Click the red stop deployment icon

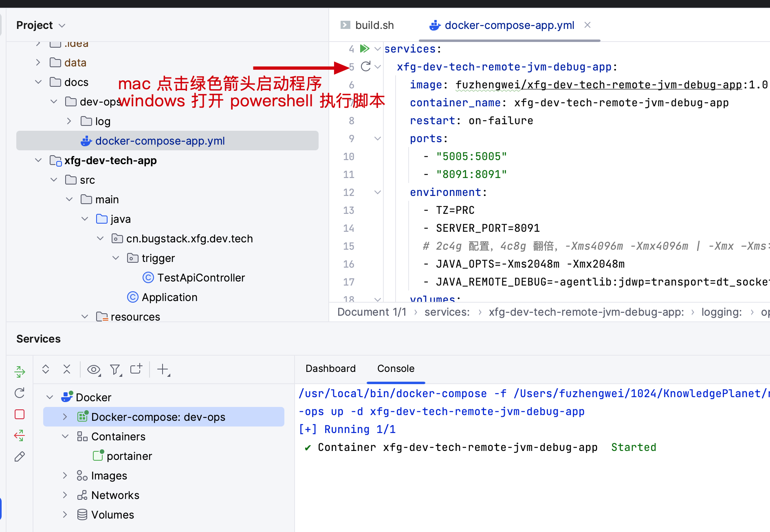click(x=20, y=414)
